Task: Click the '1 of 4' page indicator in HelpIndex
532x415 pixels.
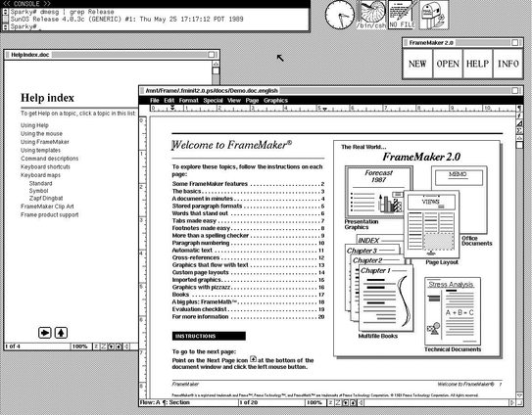Action: click(x=13, y=346)
